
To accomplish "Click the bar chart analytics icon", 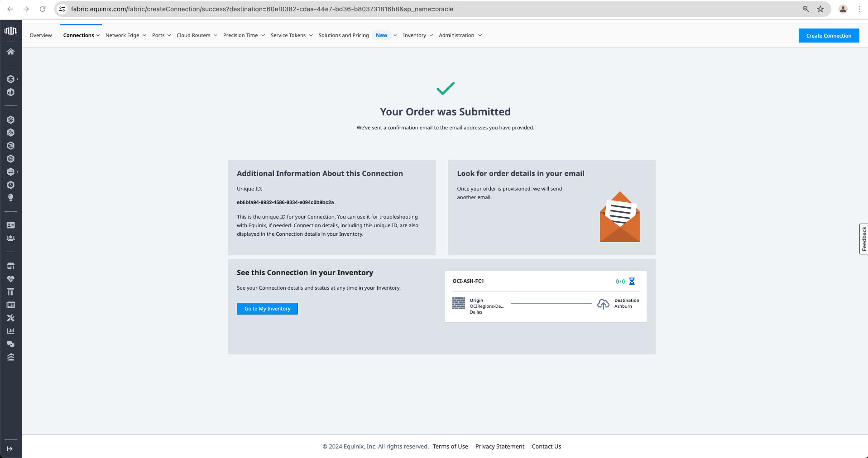I will tap(11, 331).
